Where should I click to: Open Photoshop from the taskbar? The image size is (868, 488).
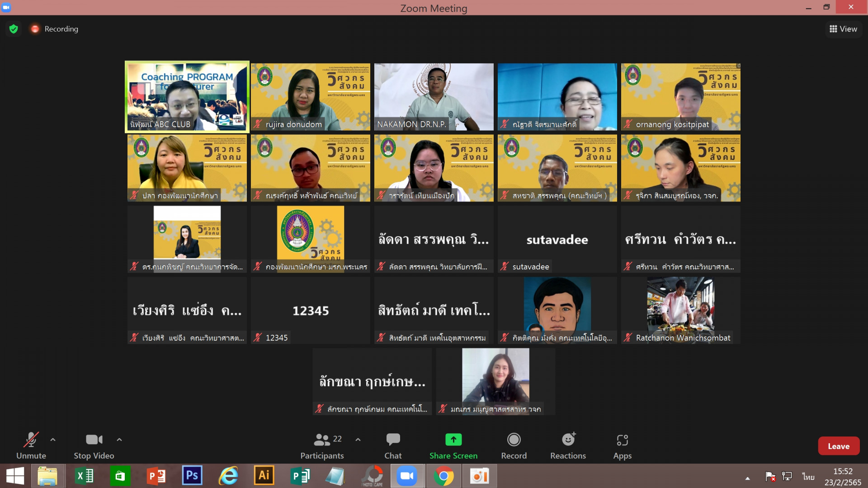click(x=192, y=476)
